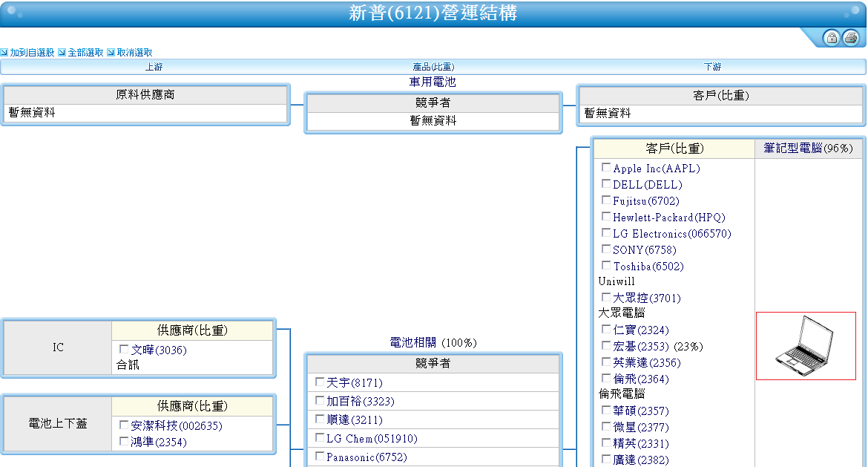Check the 倫飛(2364) checkbox
Viewport: 868px width, 467px height.
tap(606, 378)
